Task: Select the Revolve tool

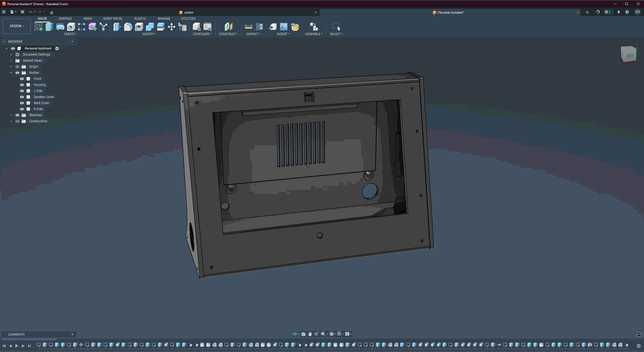Action: pyautogui.click(x=60, y=27)
